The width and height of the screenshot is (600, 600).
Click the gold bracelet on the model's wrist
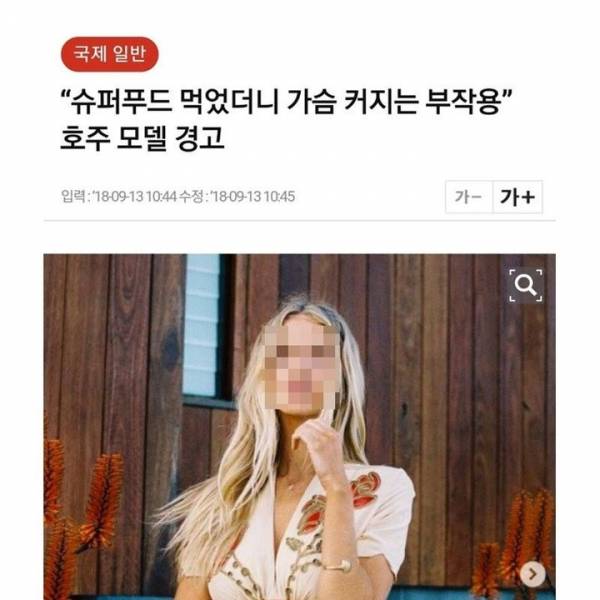(x=337, y=565)
